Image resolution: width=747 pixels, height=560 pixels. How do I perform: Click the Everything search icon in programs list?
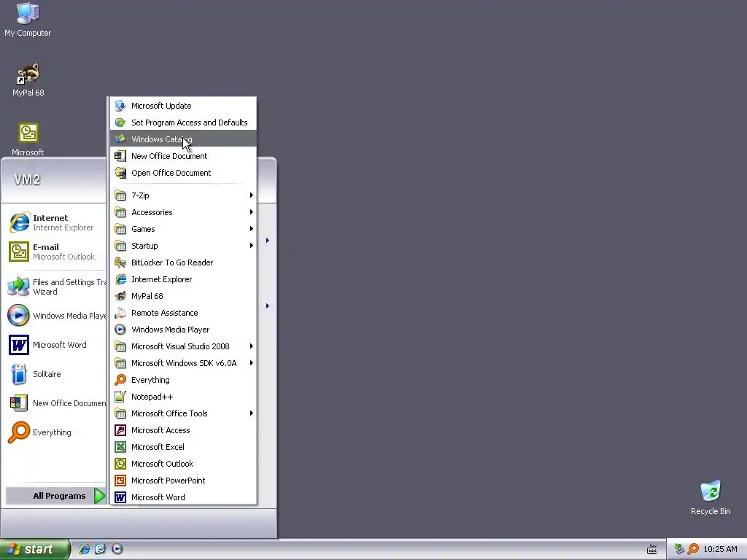click(x=120, y=379)
